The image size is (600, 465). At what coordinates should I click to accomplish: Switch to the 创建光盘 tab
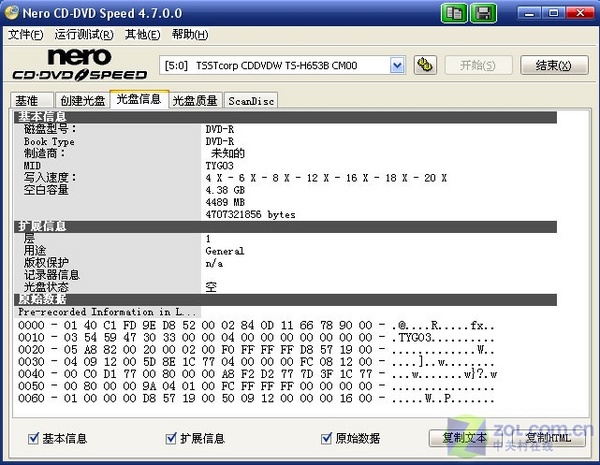[82, 100]
